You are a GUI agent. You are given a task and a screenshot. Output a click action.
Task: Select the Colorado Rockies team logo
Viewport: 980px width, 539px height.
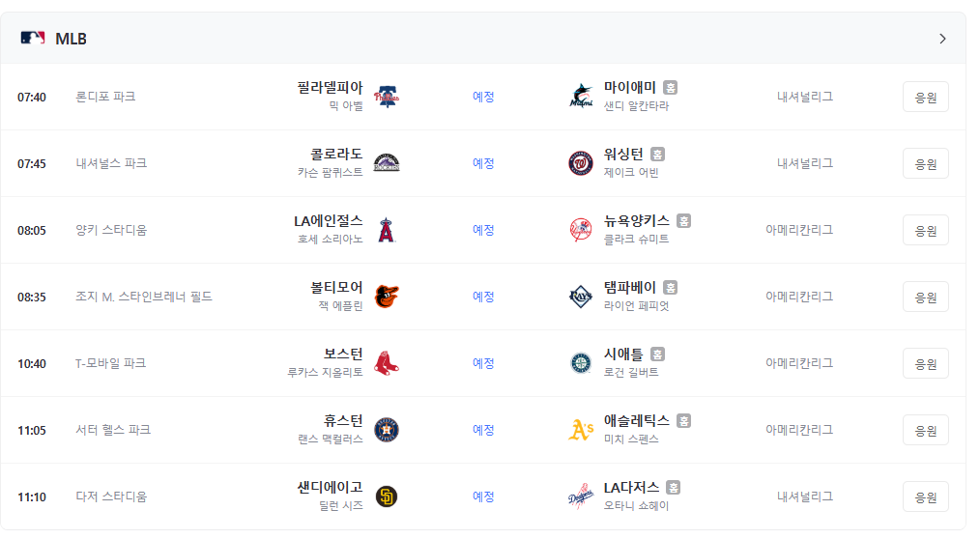[387, 163]
